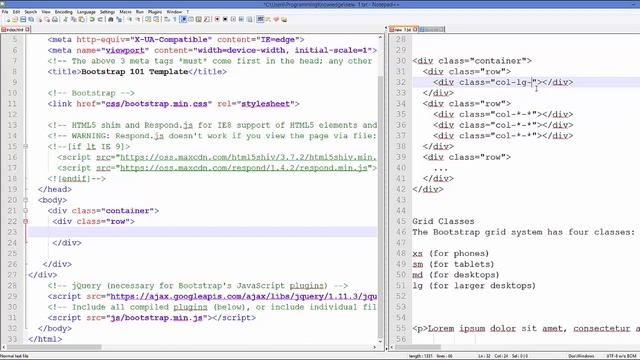
Task: Click right pane horizontal scrollbar thumb
Action: click(x=418, y=347)
